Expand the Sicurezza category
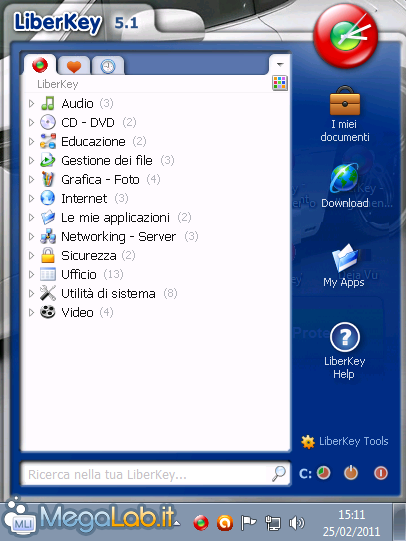The height and width of the screenshot is (541, 406). 31,255
